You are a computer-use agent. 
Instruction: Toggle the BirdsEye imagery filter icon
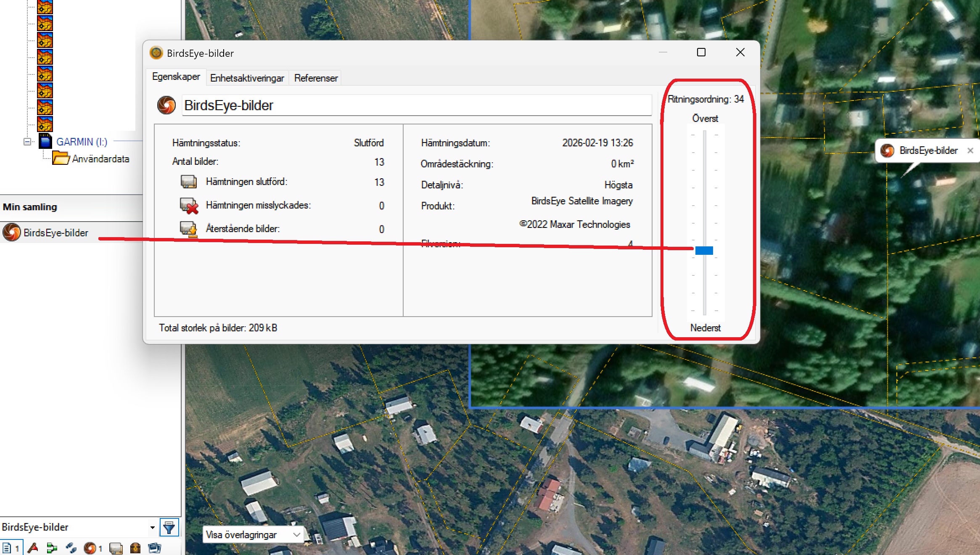[90, 548]
